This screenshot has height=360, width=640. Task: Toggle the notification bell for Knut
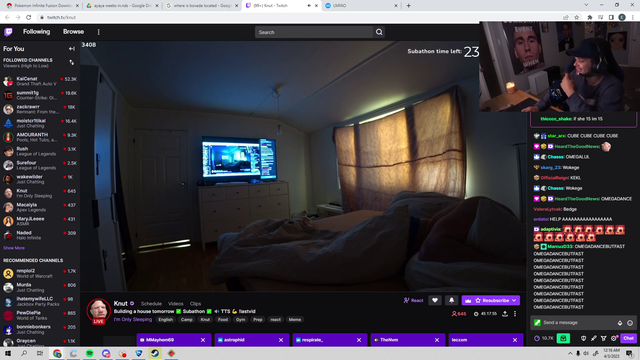(x=451, y=300)
